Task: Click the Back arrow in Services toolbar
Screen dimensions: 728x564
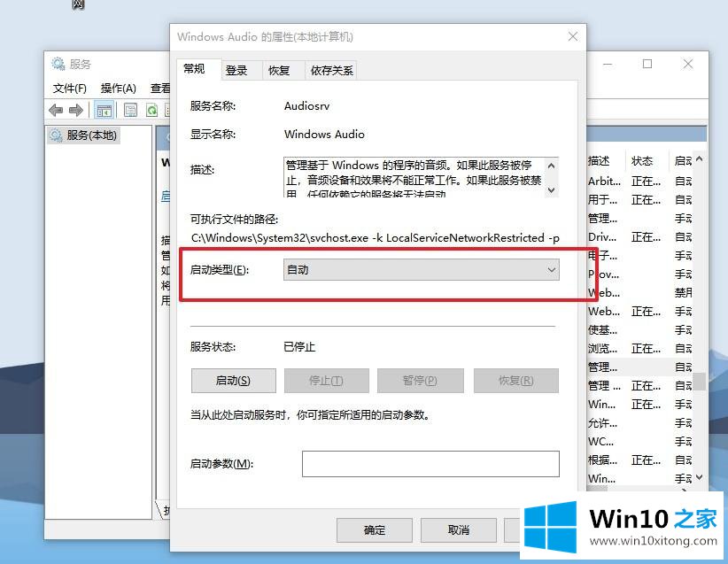Action: (56, 110)
